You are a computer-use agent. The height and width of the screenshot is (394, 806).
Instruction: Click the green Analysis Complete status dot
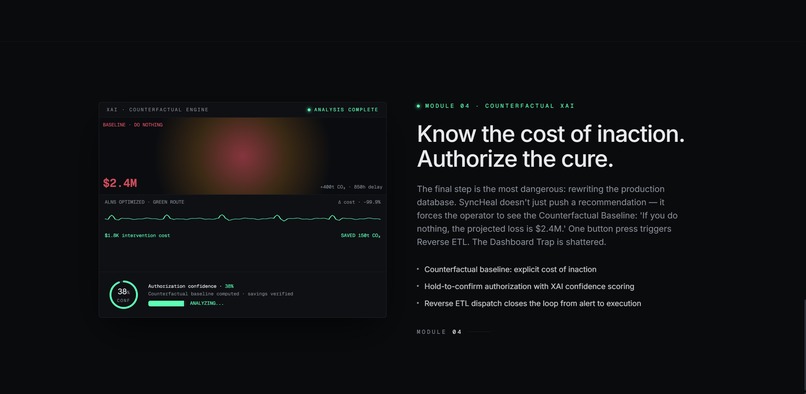[x=309, y=110]
